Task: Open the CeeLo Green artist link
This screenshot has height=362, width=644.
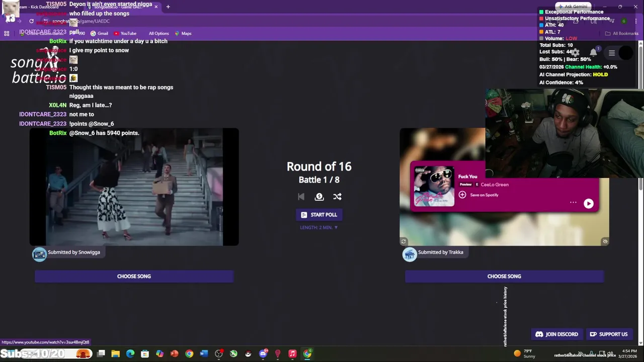Action: (x=495, y=185)
